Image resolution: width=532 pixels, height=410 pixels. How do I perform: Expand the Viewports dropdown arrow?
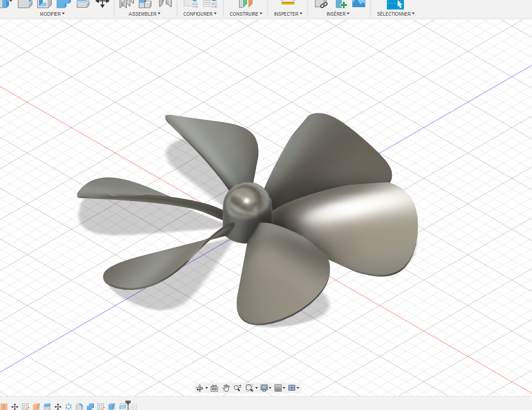[298, 388]
